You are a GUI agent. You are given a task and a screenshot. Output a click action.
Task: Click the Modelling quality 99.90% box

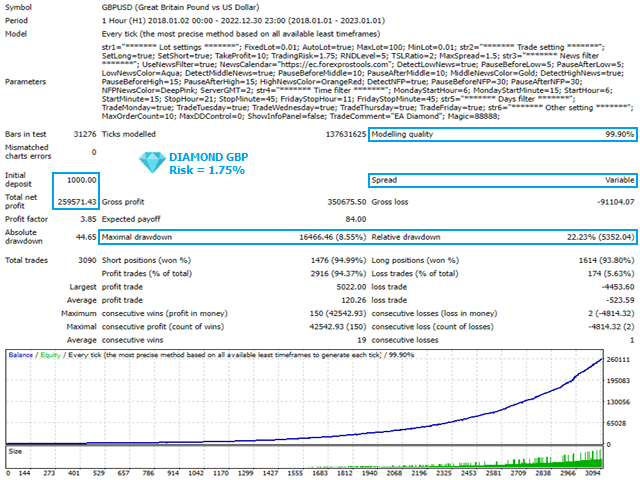coord(502,134)
